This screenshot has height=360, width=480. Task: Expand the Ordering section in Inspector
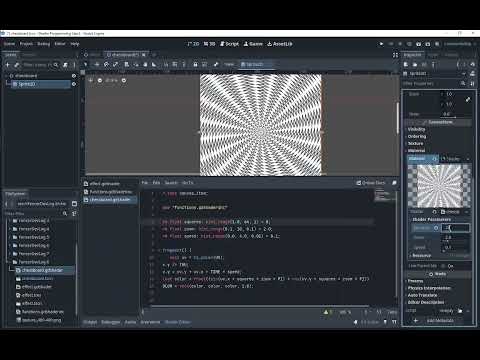point(417,136)
